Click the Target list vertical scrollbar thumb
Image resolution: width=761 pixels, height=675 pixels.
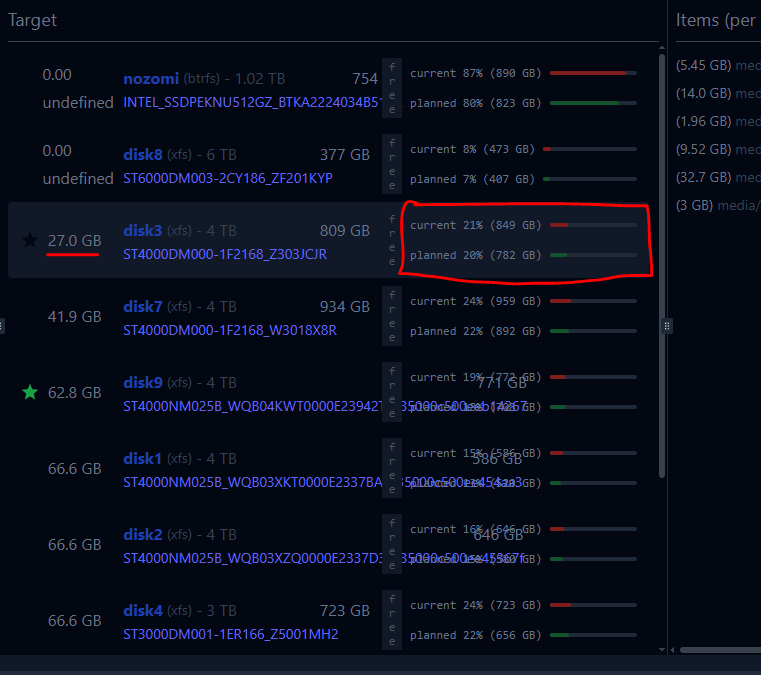(662, 266)
